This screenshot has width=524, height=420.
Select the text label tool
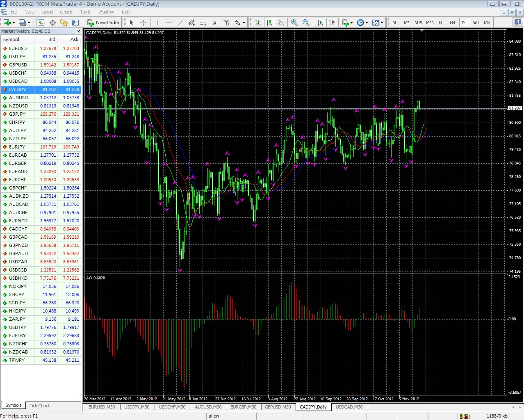(214, 23)
